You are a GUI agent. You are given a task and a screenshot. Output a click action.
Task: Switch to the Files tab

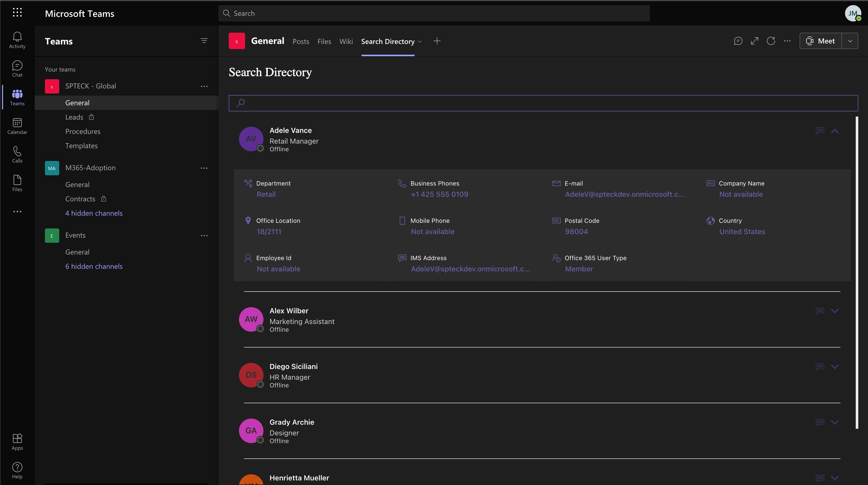[x=324, y=41]
